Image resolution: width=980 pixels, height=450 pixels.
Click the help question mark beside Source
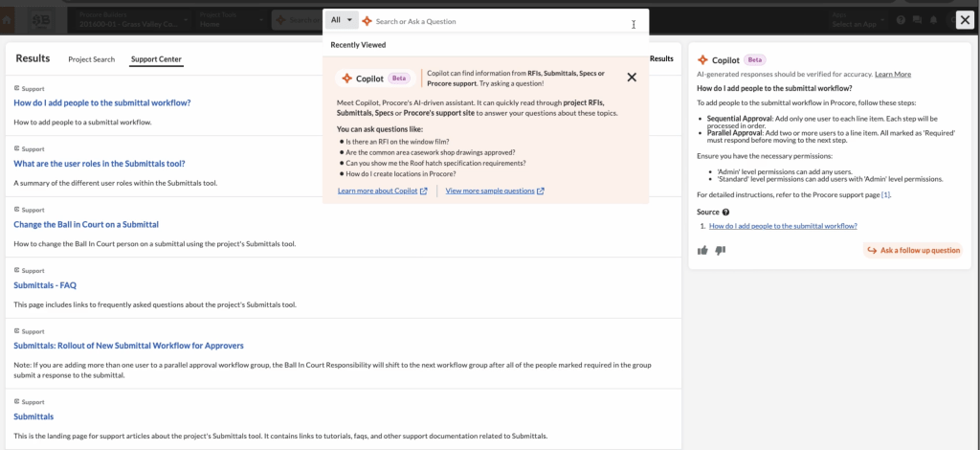pos(725,213)
